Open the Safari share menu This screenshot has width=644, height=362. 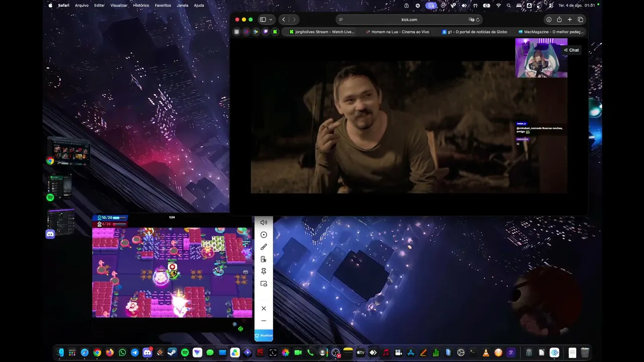(x=559, y=20)
